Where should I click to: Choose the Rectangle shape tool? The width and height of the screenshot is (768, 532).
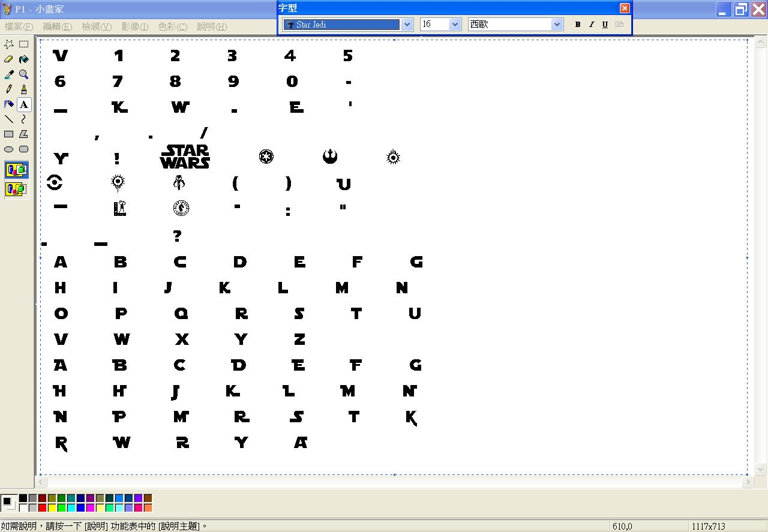coord(9,134)
